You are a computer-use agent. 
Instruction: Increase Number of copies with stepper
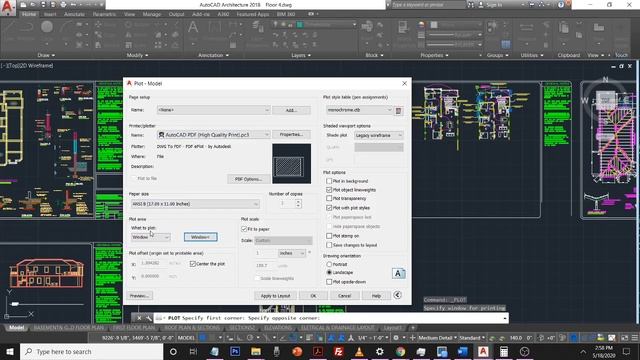298,201
